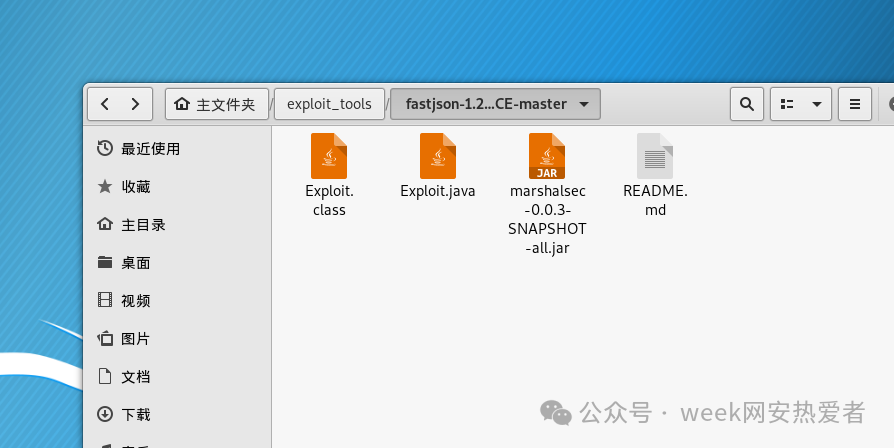894x448 pixels.
Task: Select the marshalsec JAR file icon
Action: click(547, 156)
